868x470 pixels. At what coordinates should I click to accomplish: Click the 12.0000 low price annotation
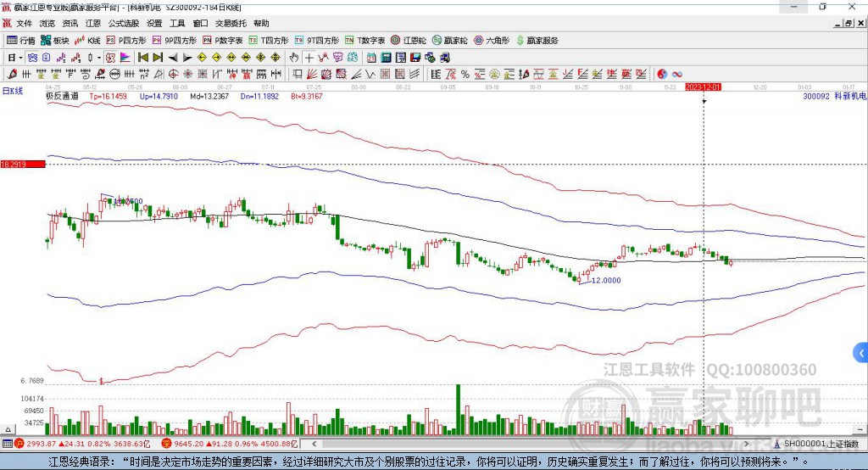point(606,281)
